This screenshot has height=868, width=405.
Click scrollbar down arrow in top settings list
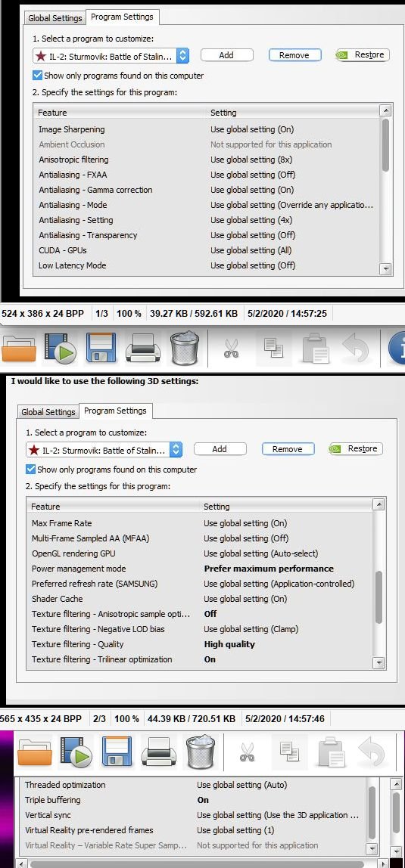pyautogui.click(x=385, y=268)
